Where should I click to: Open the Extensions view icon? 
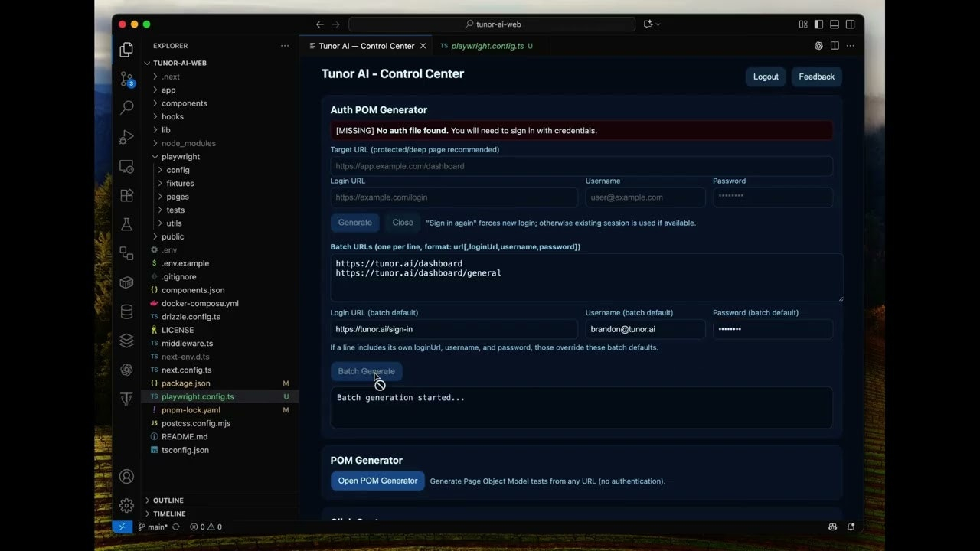127,195
